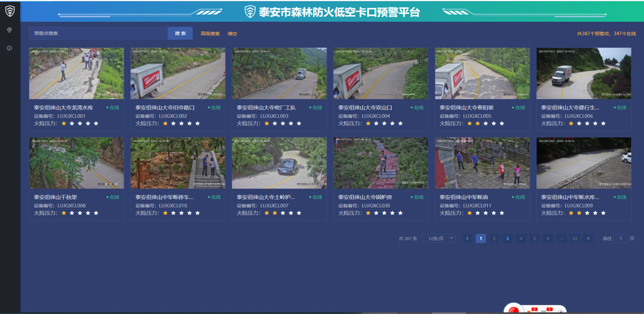Select page 3 in pagination
This screenshot has height=314, width=644.
(507, 239)
